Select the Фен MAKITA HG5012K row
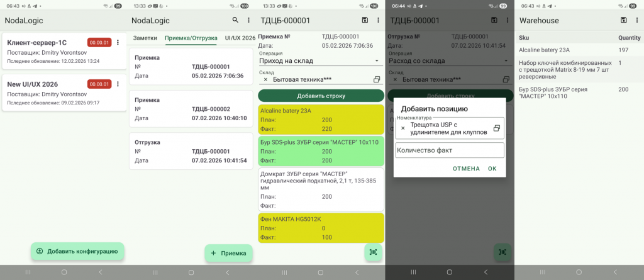The width and height of the screenshot is (644, 280). tap(321, 227)
